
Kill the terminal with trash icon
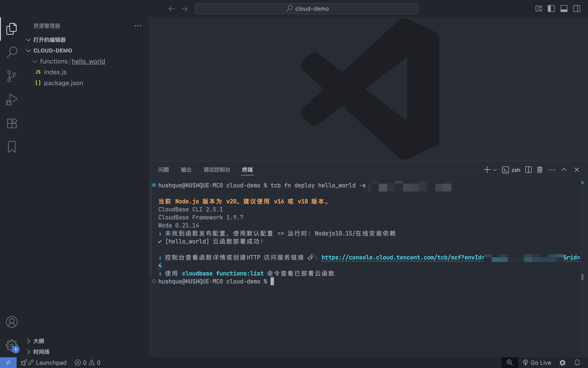540,170
